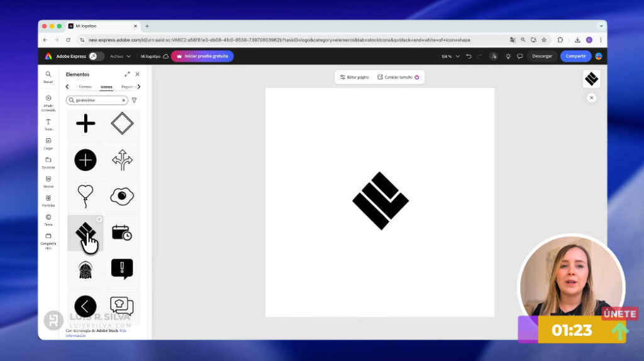Open the filter options beside the search field

pos(135,100)
